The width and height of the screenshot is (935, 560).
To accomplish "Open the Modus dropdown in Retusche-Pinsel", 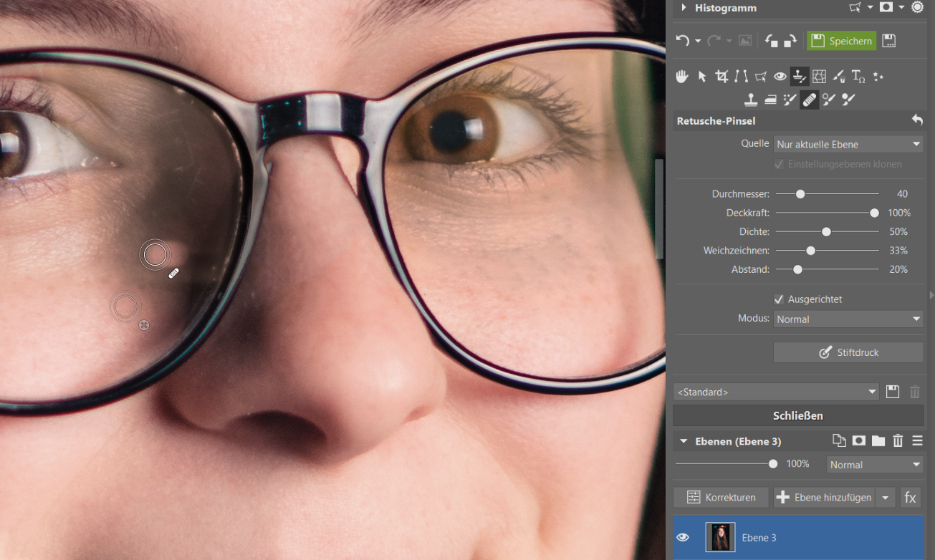I will point(848,319).
